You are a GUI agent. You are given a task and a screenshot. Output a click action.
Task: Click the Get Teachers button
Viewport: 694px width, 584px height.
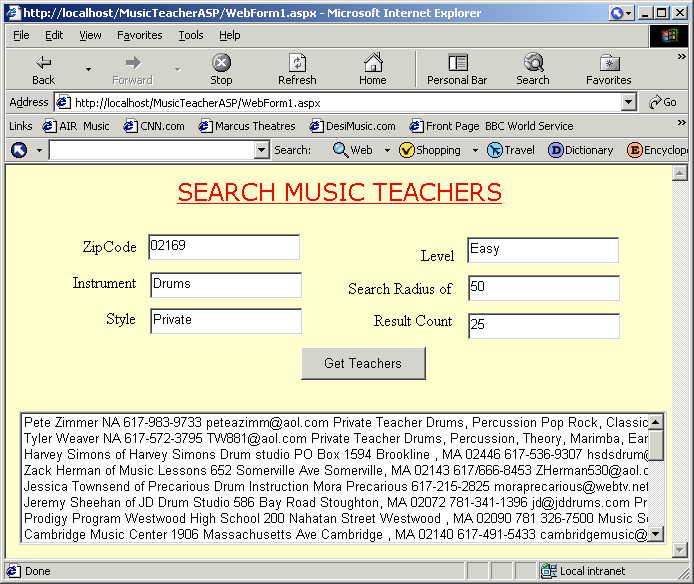click(x=363, y=364)
